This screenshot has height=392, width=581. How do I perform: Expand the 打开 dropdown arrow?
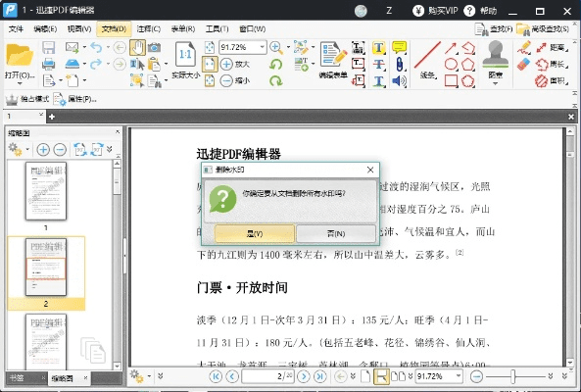20,83
